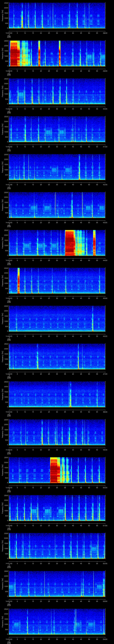Viewport: 114px width, 644px height.
Task: Select the spectrogram panel beginning at 14:47:00
Action: click(57, 394)
